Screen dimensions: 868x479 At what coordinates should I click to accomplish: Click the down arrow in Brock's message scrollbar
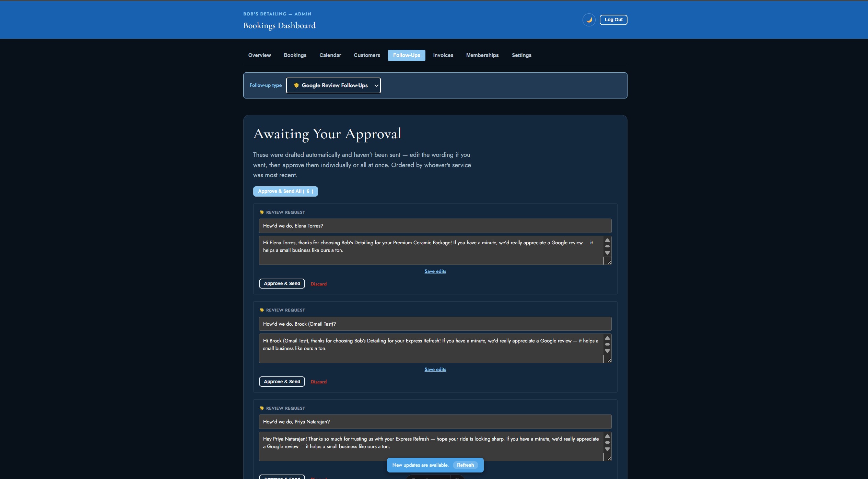tap(607, 351)
